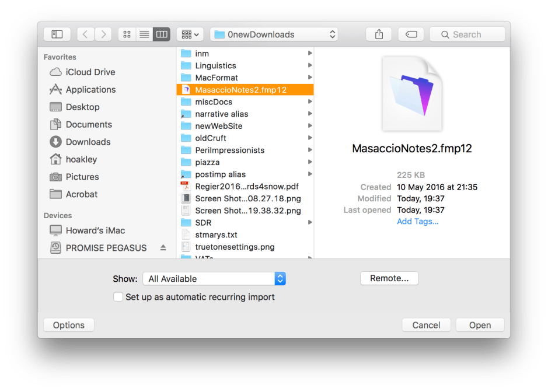
Task: Open the Show file type dropdown
Action: 214,279
